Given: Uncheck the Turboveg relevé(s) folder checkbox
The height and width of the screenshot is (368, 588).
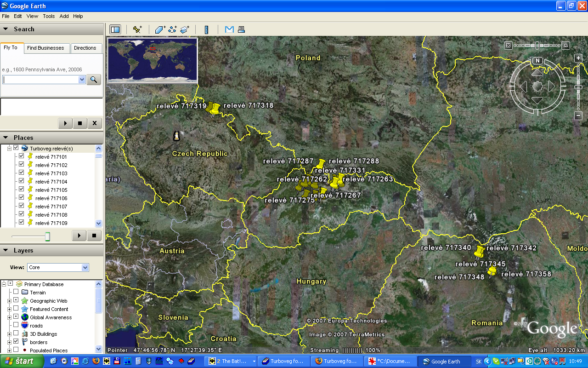Looking at the screenshot, I should (x=16, y=148).
